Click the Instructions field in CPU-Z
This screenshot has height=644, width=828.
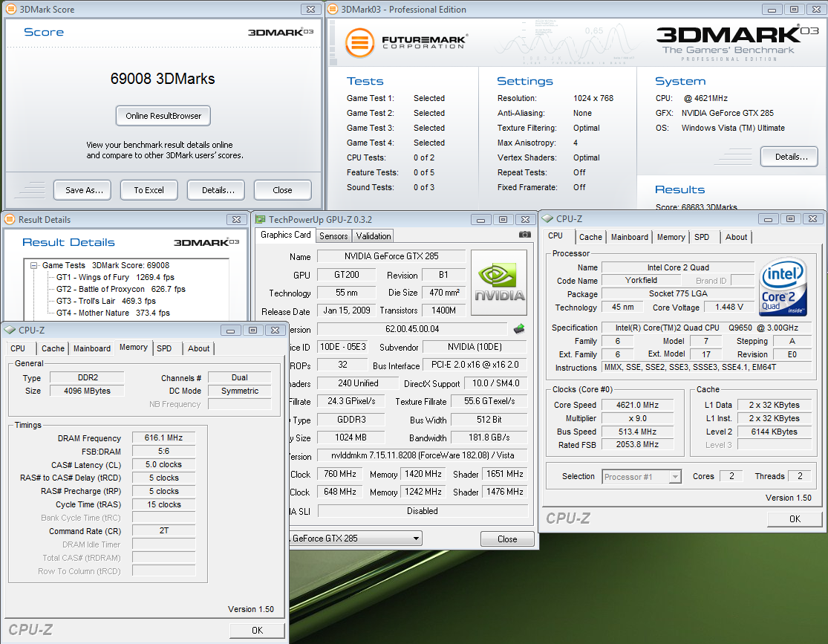[x=706, y=367]
